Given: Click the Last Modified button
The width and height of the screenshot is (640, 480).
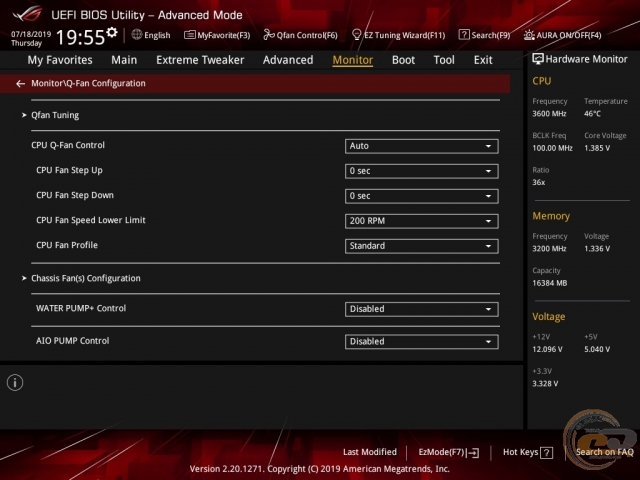Looking at the screenshot, I should [369, 453].
